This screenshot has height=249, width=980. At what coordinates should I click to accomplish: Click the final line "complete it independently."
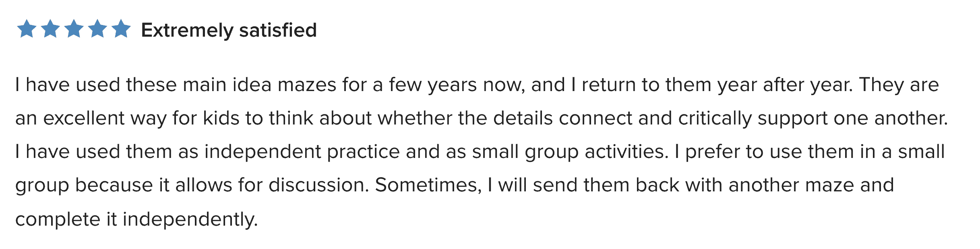pyautogui.click(x=136, y=220)
